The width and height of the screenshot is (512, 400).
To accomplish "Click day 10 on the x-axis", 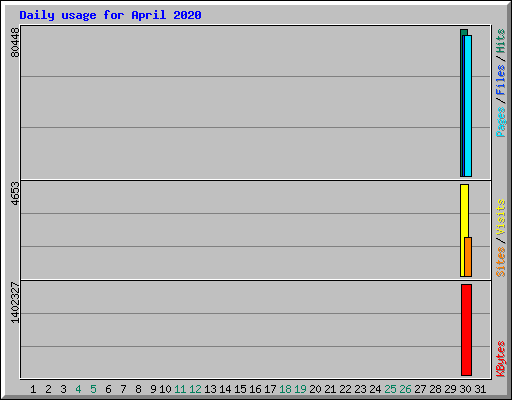I will click(x=165, y=389).
